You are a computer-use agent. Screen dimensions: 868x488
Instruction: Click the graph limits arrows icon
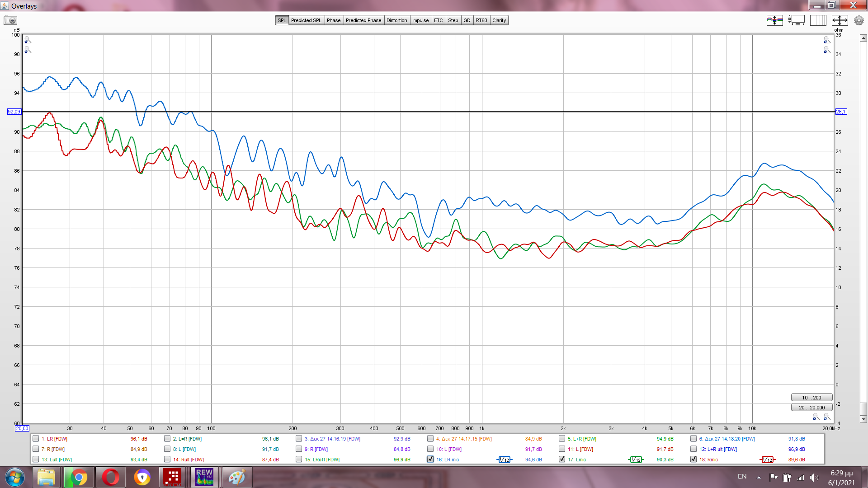(840, 20)
